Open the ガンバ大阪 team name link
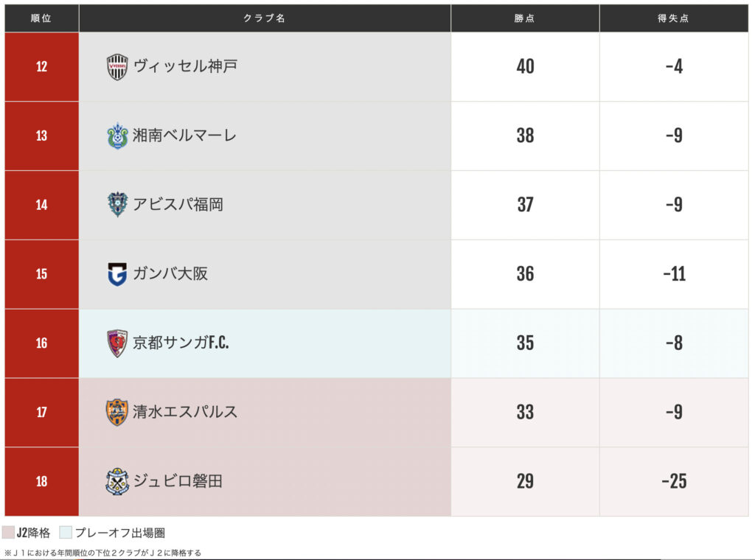755x560 pixels. click(x=170, y=274)
